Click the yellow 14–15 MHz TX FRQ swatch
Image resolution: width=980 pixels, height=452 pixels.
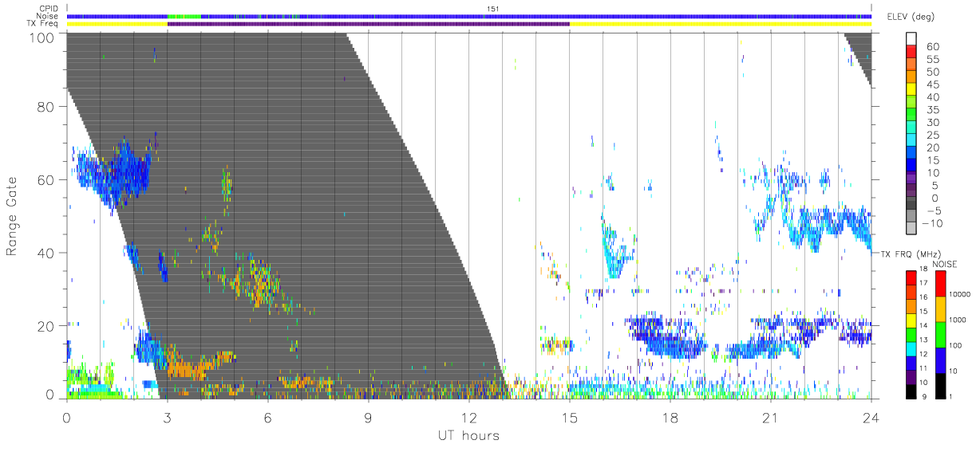point(912,320)
